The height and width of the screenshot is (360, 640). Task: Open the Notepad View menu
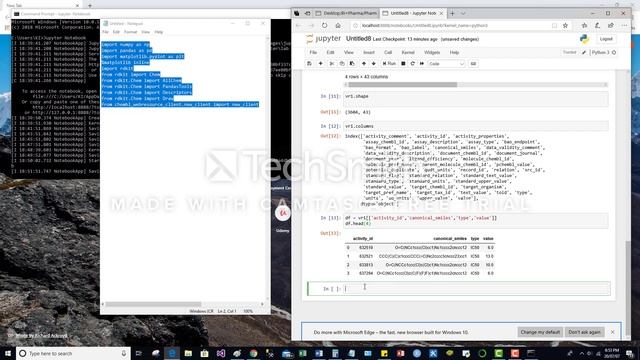145,32
